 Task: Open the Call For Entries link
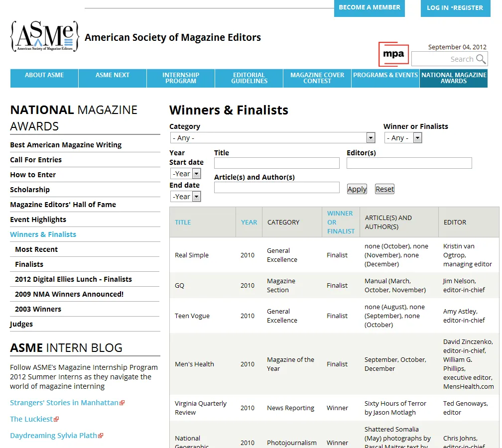tap(36, 160)
